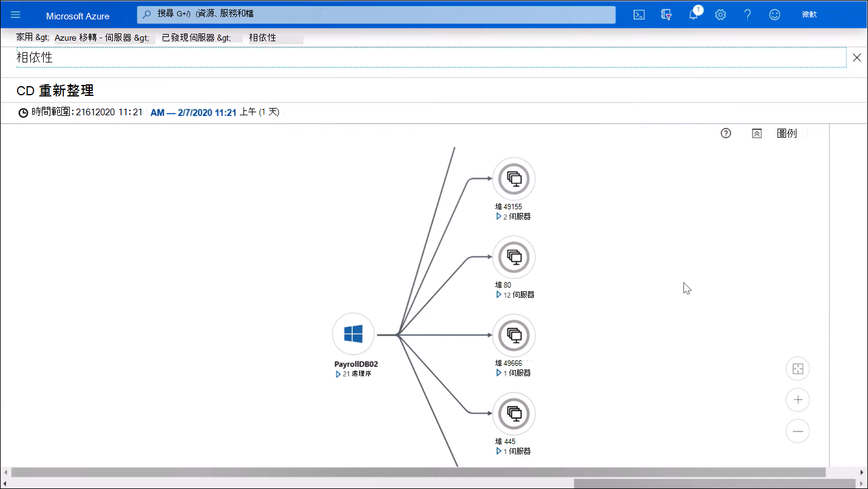Expand 1 伺服器 under port 445
The width and height of the screenshot is (868, 489).
coord(513,451)
